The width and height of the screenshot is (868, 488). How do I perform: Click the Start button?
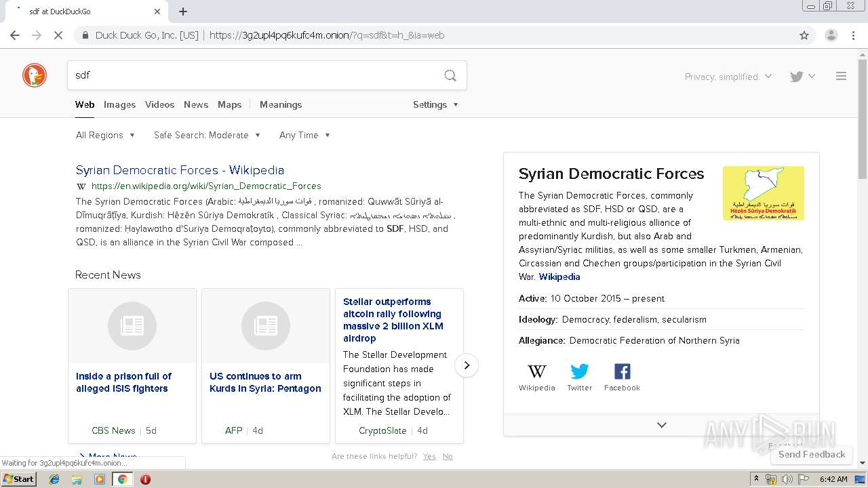(18, 479)
